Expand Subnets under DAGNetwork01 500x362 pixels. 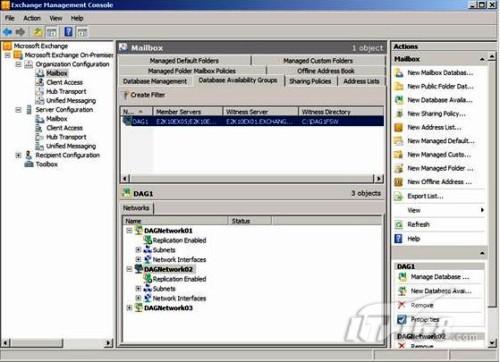tap(138, 250)
